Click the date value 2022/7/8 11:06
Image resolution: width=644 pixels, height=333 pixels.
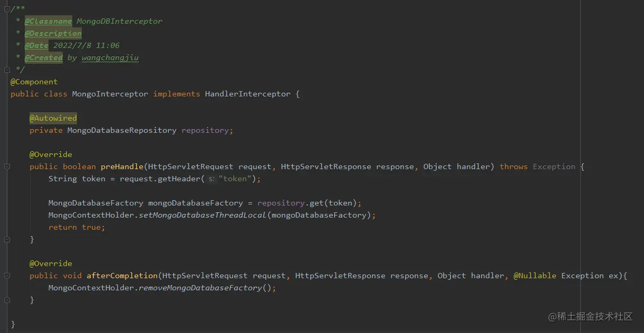click(x=86, y=45)
